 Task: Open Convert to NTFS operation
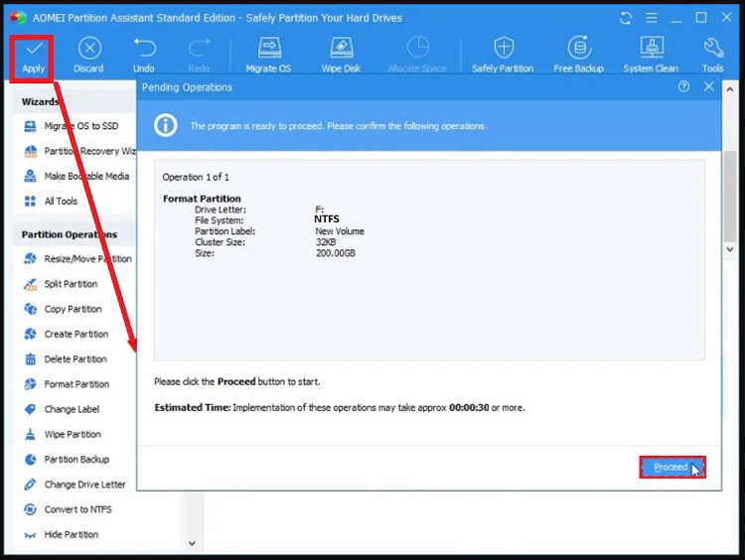point(77,509)
